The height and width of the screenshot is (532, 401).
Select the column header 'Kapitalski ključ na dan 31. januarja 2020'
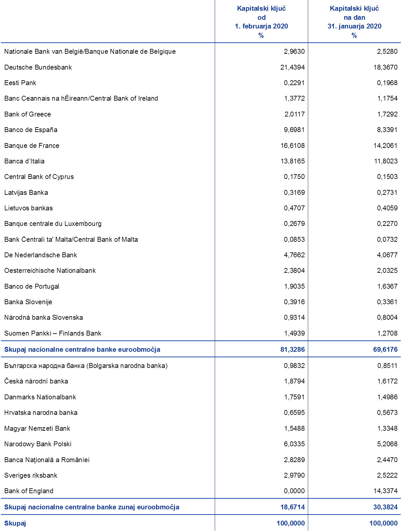coord(354,22)
